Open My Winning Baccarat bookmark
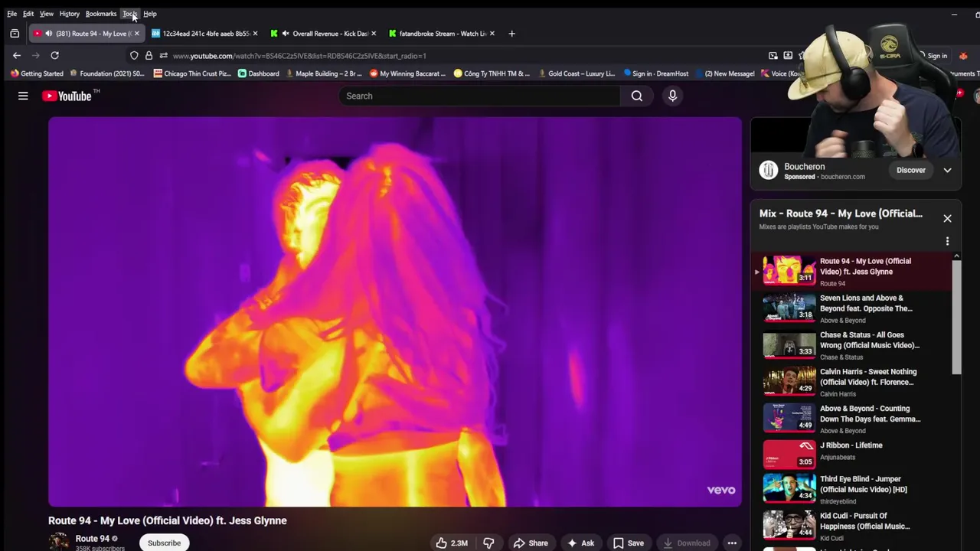Image resolution: width=980 pixels, height=551 pixels. (407, 73)
